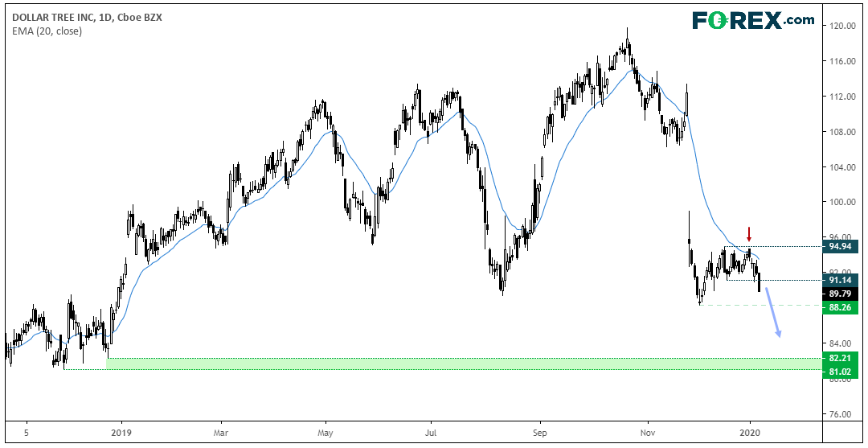This screenshot has width=868, height=448.
Task: Click the 84.00 price axis tick
Action: [841, 343]
